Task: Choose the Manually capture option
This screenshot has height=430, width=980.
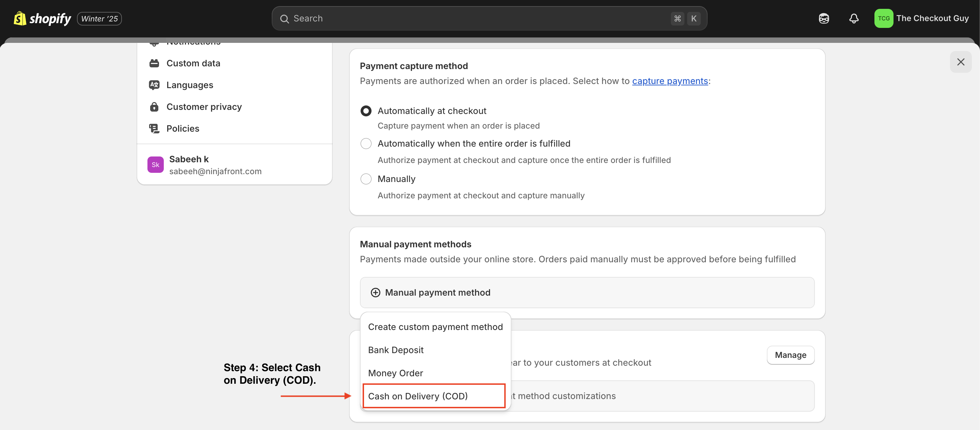Action: [x=366, y=179]
